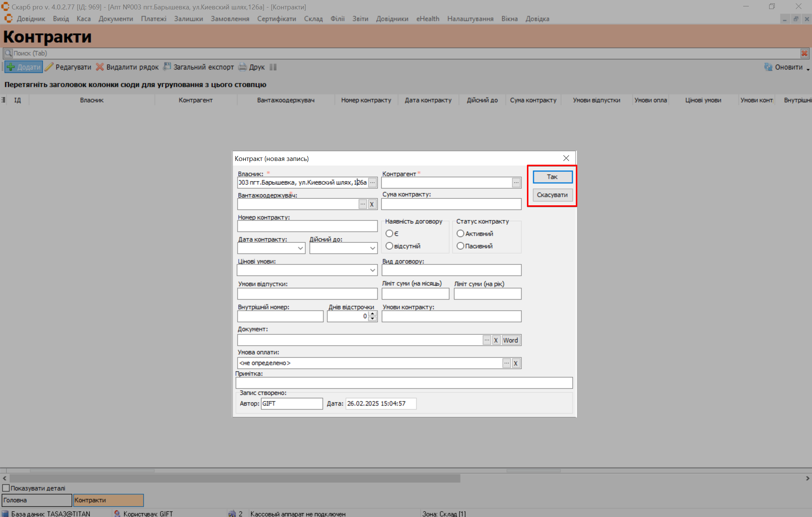Focus the Поиск (Tab) search box
The image size is (812, 517).
coord(406,53)
